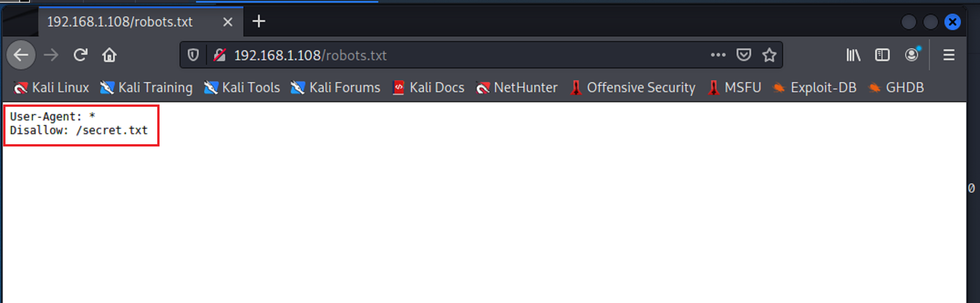Screen dimensions: 980x303
Task: Close the robots.txt tab
Action: (x=227, y=22)
